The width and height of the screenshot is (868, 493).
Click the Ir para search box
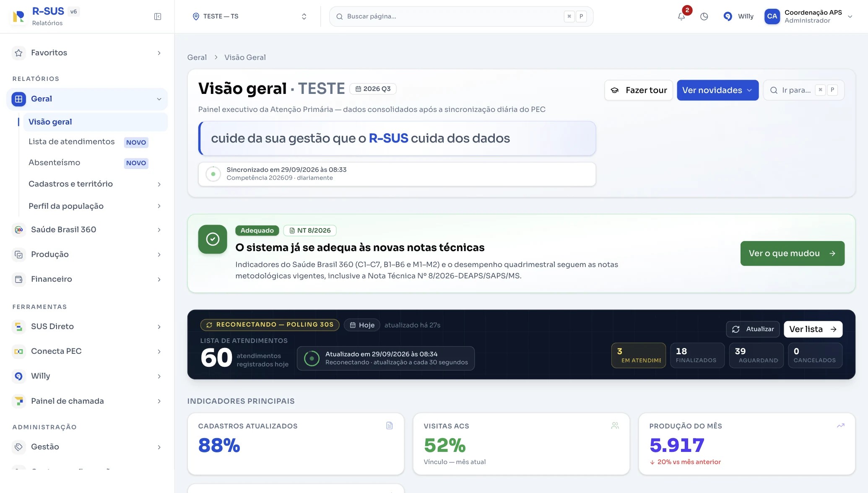pos(803,90)
